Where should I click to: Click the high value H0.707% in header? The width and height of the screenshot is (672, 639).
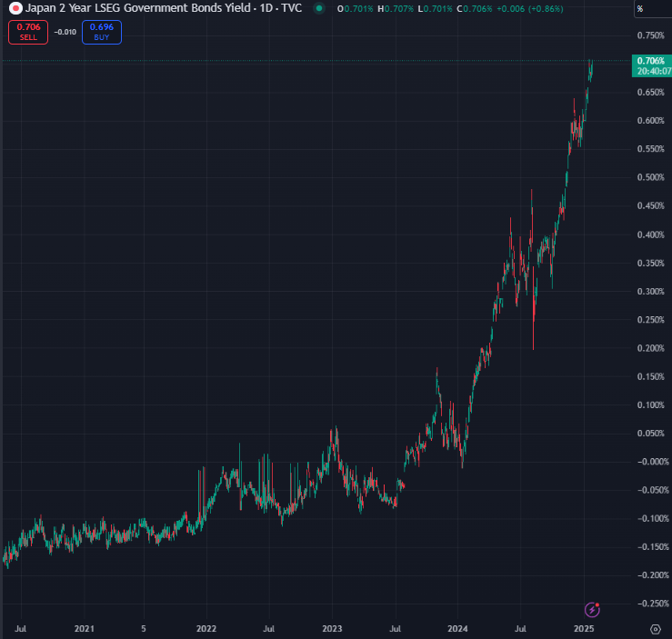(x=396, y=8)
